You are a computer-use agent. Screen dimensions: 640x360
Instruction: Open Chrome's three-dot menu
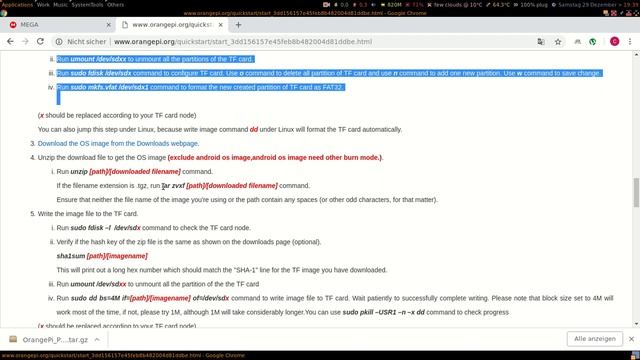point(630,42)
